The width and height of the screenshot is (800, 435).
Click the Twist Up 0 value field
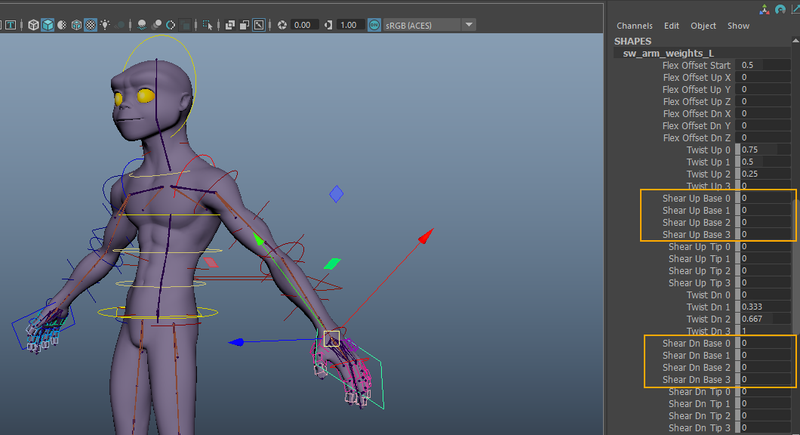(x=763, y=150)
